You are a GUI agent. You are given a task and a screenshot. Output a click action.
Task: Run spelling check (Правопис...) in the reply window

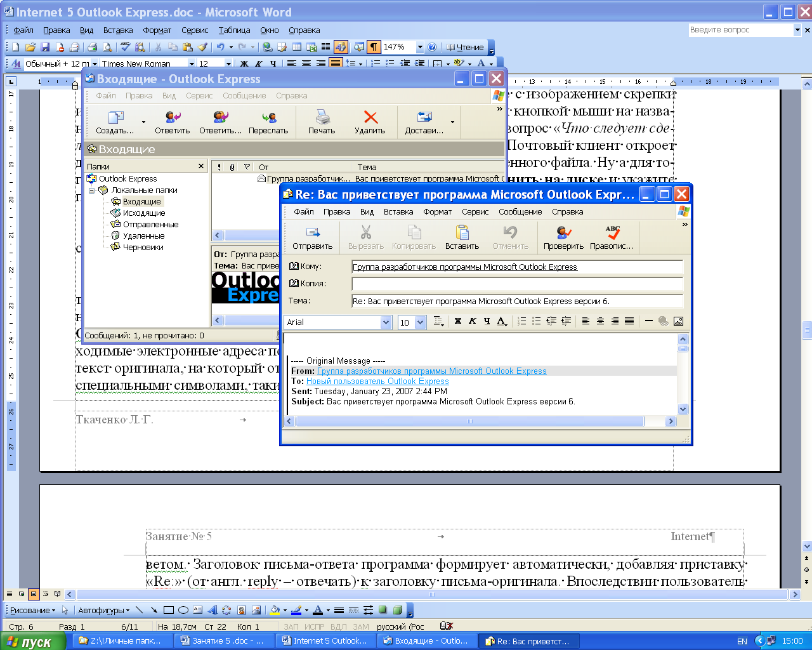(x=612, y=237)
